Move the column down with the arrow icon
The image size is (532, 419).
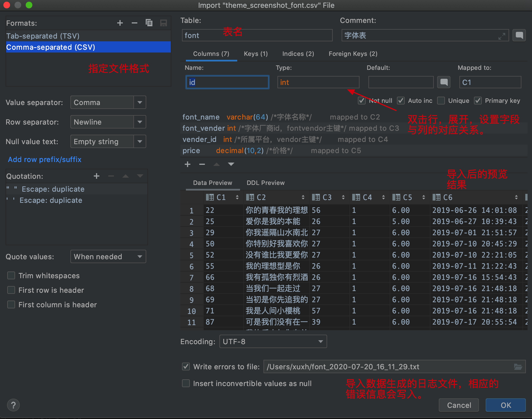point(231,164)
